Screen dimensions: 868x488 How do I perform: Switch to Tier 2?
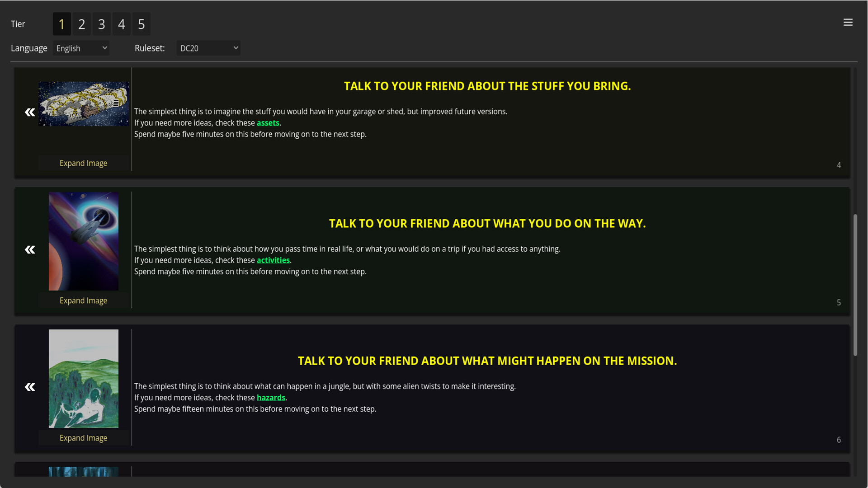tap(81, 24)
